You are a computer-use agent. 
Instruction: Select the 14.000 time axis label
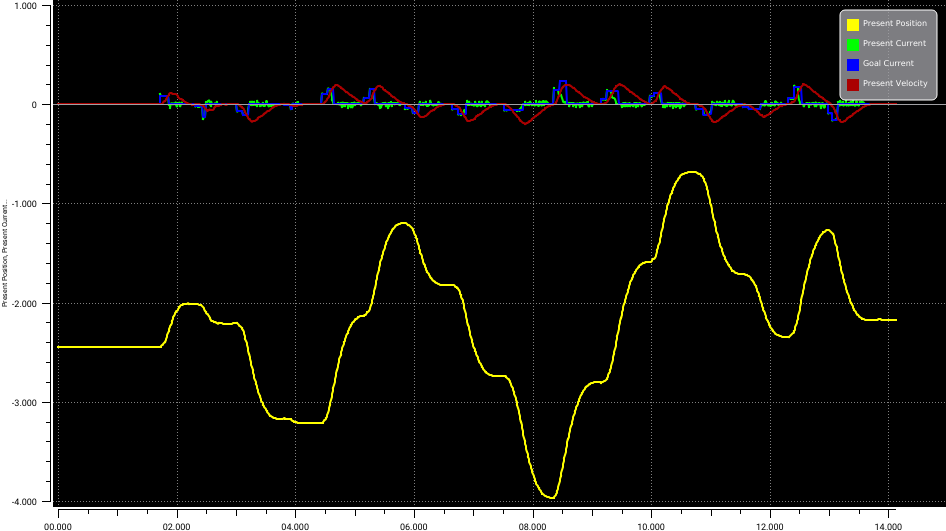point(888,523)
